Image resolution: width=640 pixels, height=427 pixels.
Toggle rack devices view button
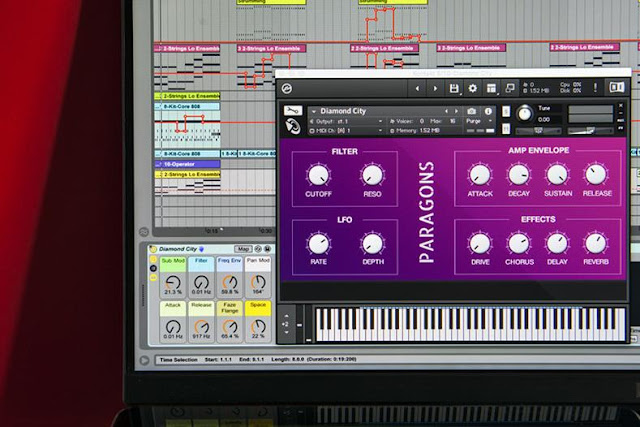pyautogui.click(x=153, y=278)
